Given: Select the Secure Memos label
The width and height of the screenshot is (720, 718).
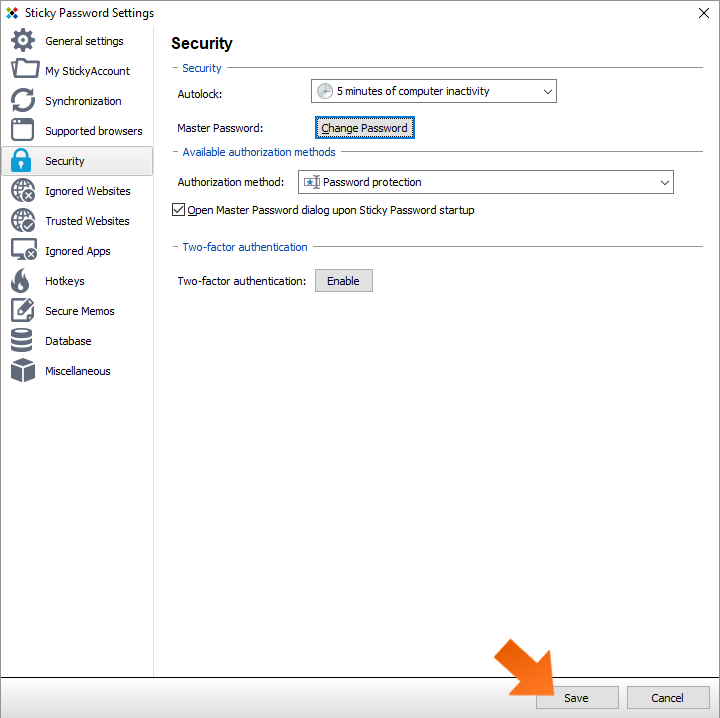Looking at the screenshot, I should coord(79,311).
